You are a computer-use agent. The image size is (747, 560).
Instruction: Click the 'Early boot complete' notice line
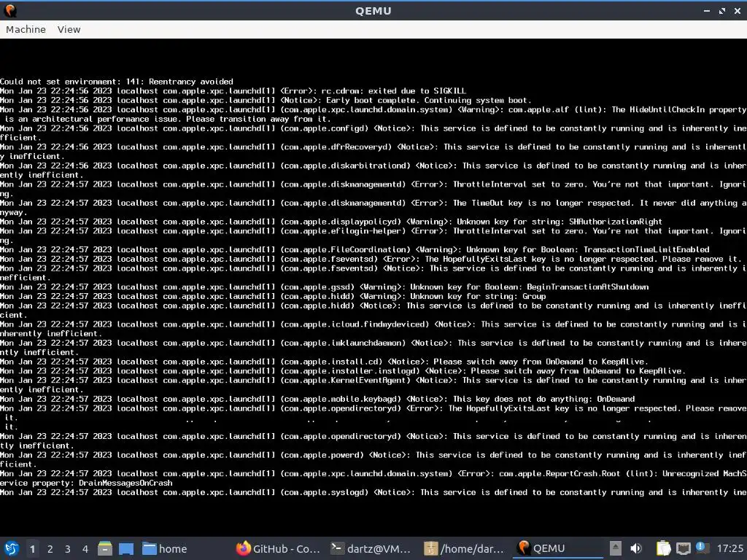click(x=266, y=100)
